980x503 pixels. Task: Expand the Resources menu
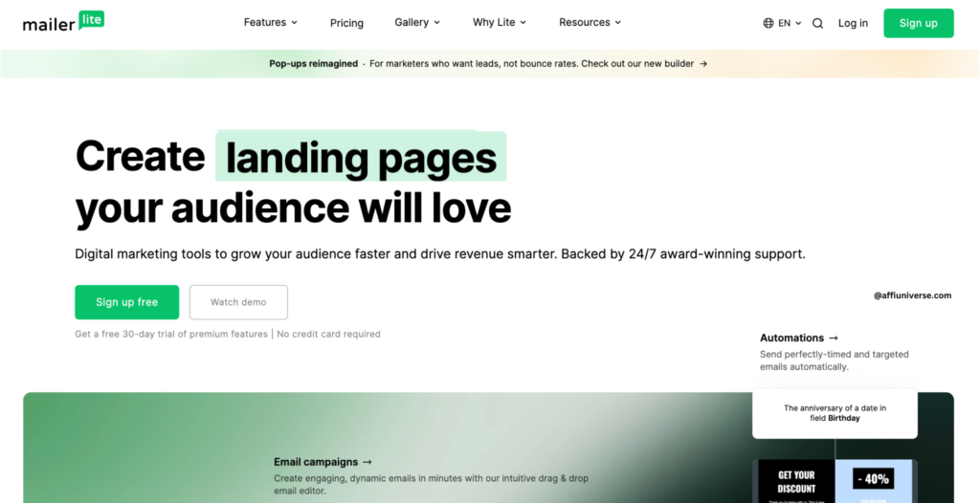(x=590, y=22)
